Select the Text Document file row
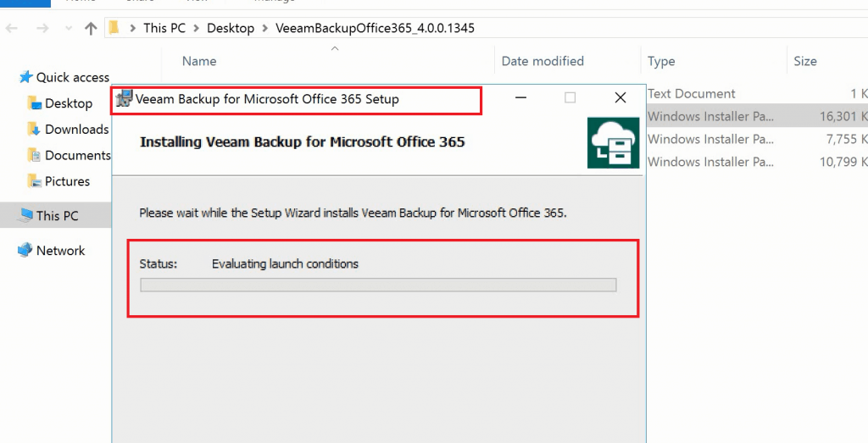 tap(757, 93)
